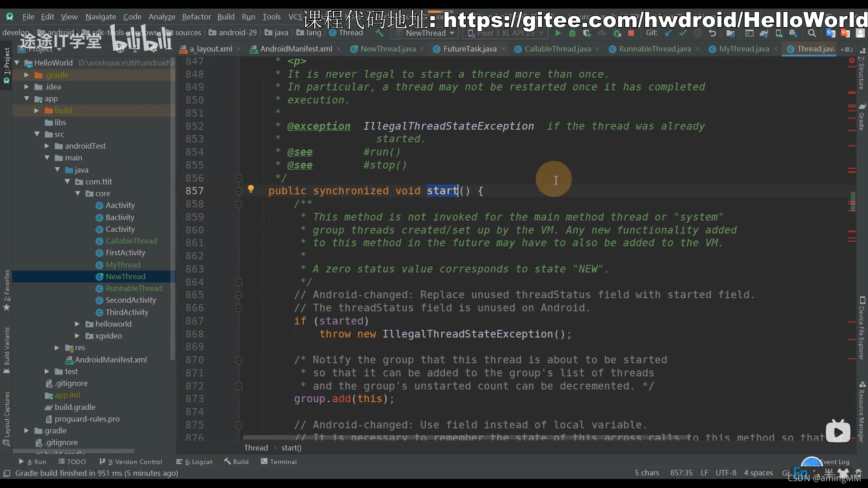Click the LF line separator widget

pos(704,473)
